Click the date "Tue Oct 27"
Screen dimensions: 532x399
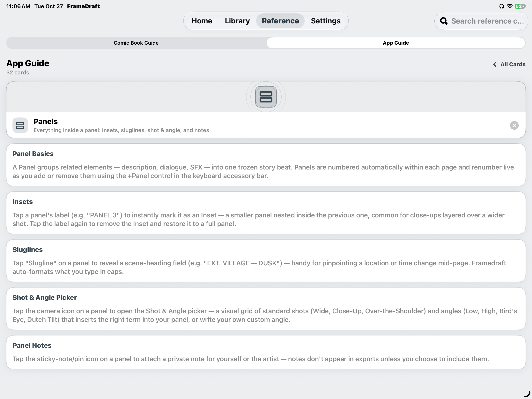(48, 6)
